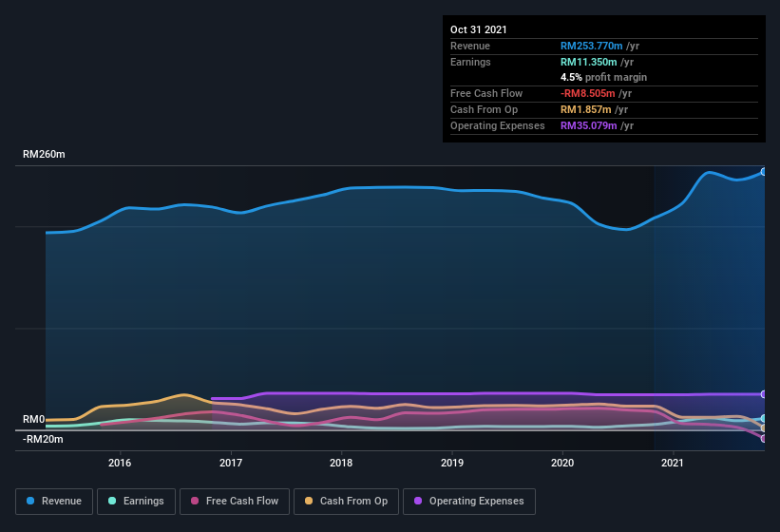The width and height of the screenshot is (780, 532).
Task: Click the Earnings row label in tooltip
Action: pos(470,62)
